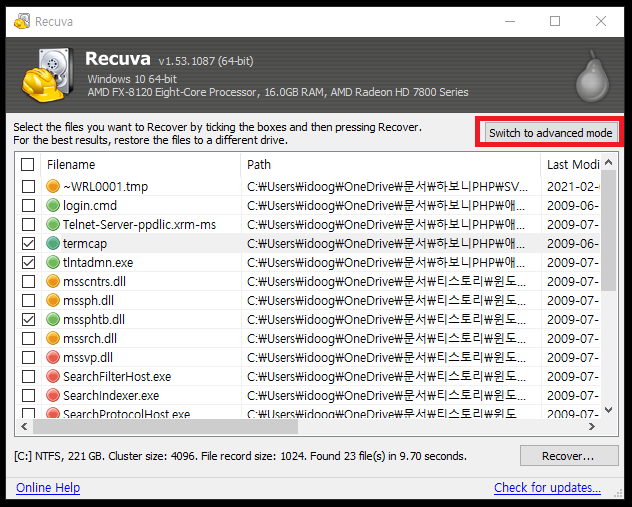Uncheck the mssphtb.dll checkbox
The height and width of the screenshot is (507, 632).
pos(28,319)
